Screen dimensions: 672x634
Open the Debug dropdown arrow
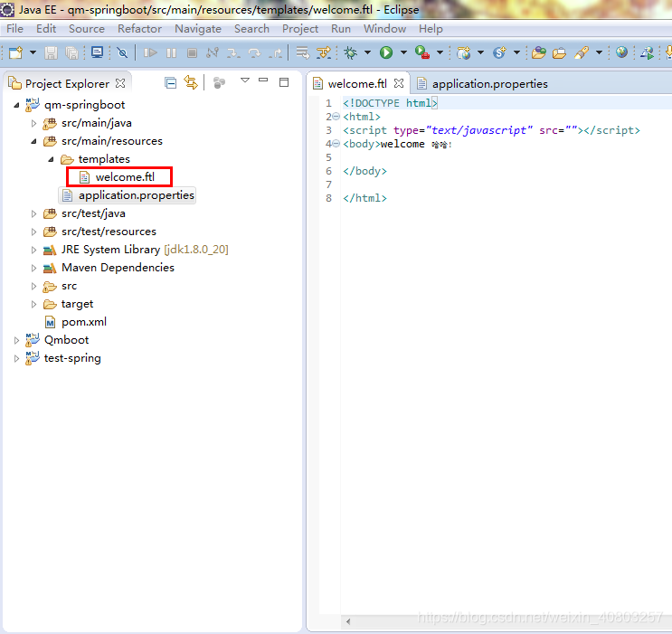point(368,52)
